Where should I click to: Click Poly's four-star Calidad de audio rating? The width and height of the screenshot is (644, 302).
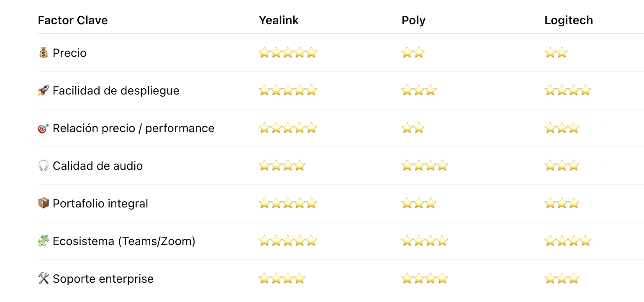point(424,166)
